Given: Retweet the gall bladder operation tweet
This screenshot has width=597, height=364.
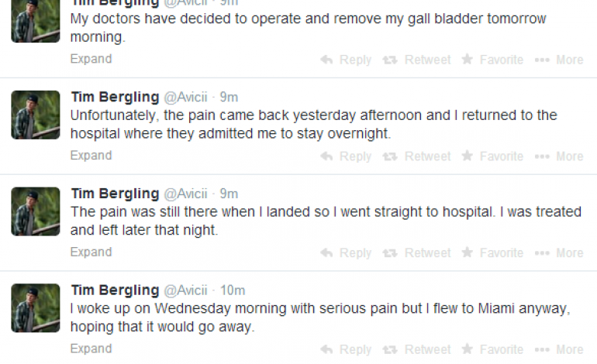Looking at the screenshot, I should coord(416,60).
